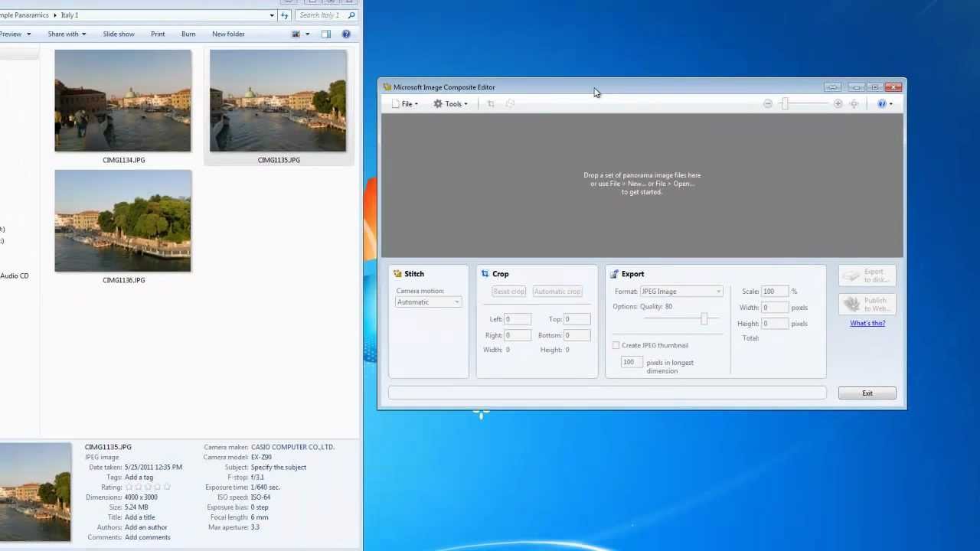Click Burn in Explorer toolbar
The image size is (980, 551).
pyautogui.click(x=188, y=34)
